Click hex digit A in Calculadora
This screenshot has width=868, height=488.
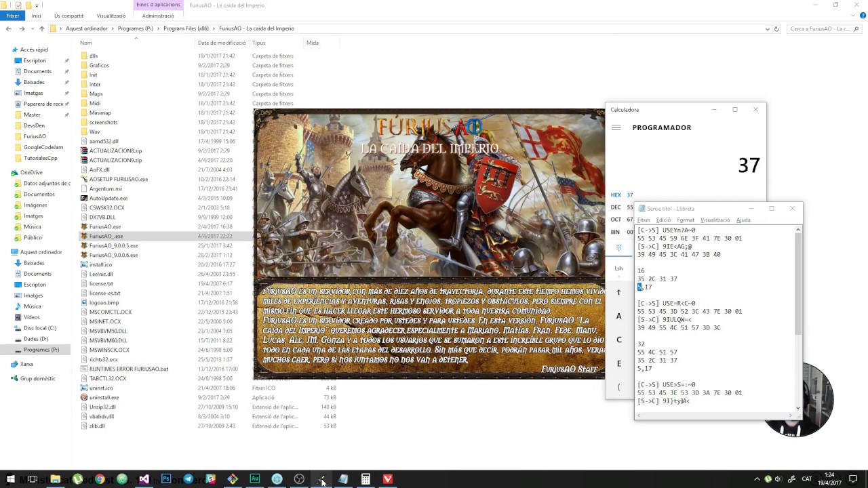618,316
